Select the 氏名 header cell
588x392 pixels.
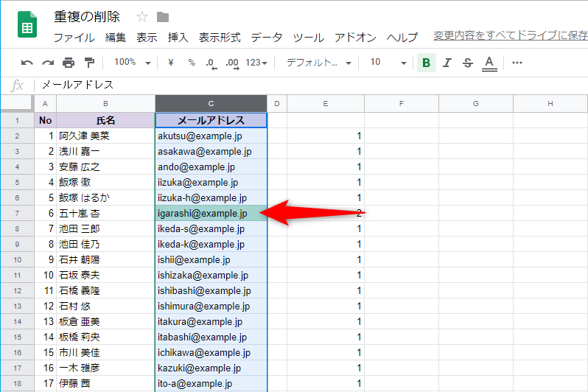(x=106, y=120)
